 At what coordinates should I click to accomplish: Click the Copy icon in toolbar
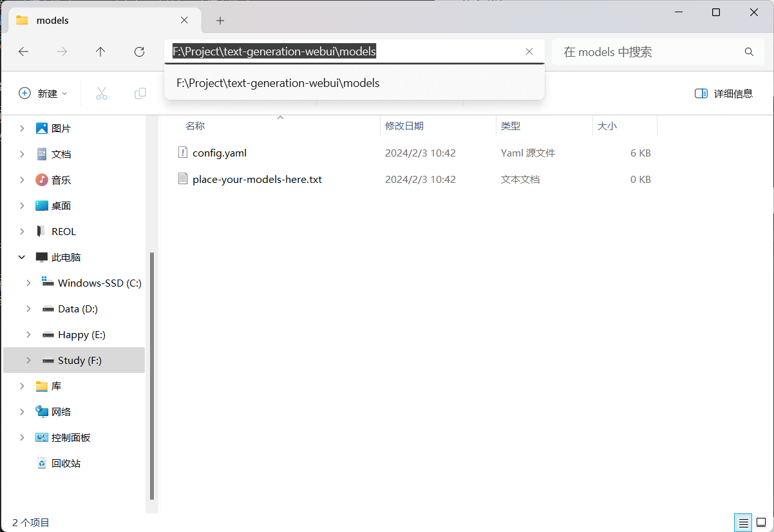tap(140, 93)
